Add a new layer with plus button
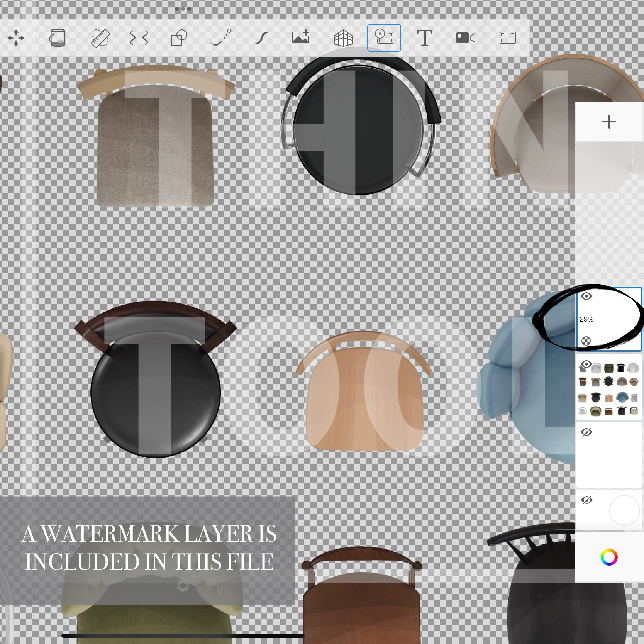The image size is (644, 644). click(x=609, y=122)
